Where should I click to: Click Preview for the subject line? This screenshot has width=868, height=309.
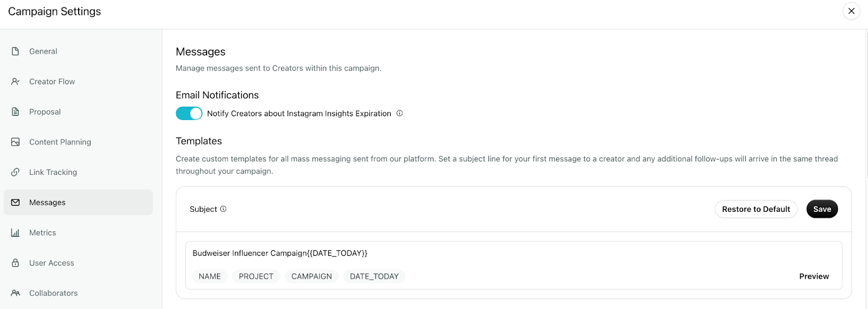tap(814, 276)
